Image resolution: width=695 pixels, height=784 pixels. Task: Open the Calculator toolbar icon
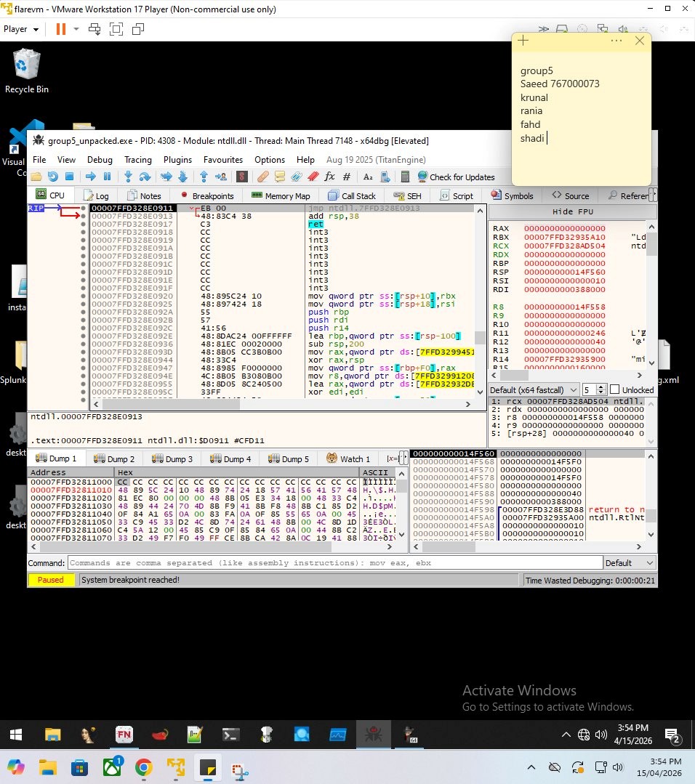tap(405, 177)
